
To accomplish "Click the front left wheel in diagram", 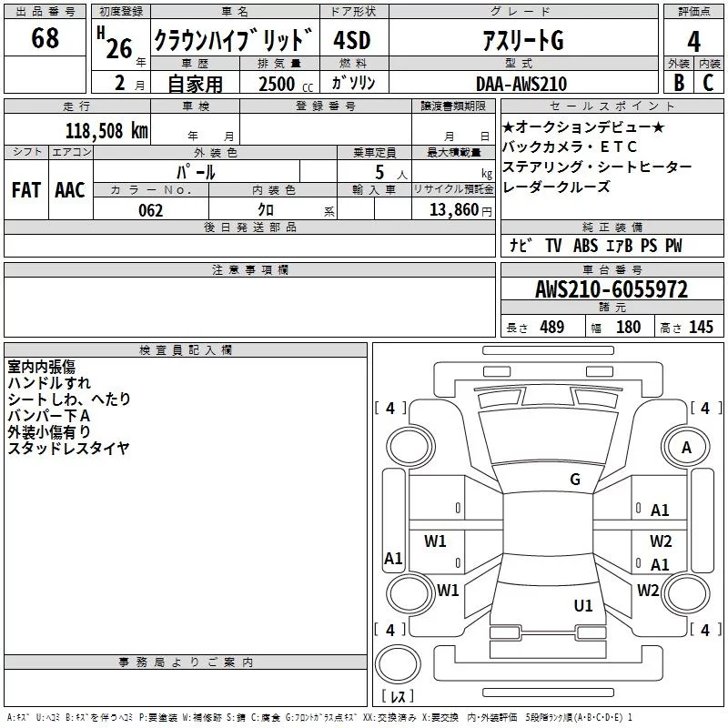I will click(410, 447).
